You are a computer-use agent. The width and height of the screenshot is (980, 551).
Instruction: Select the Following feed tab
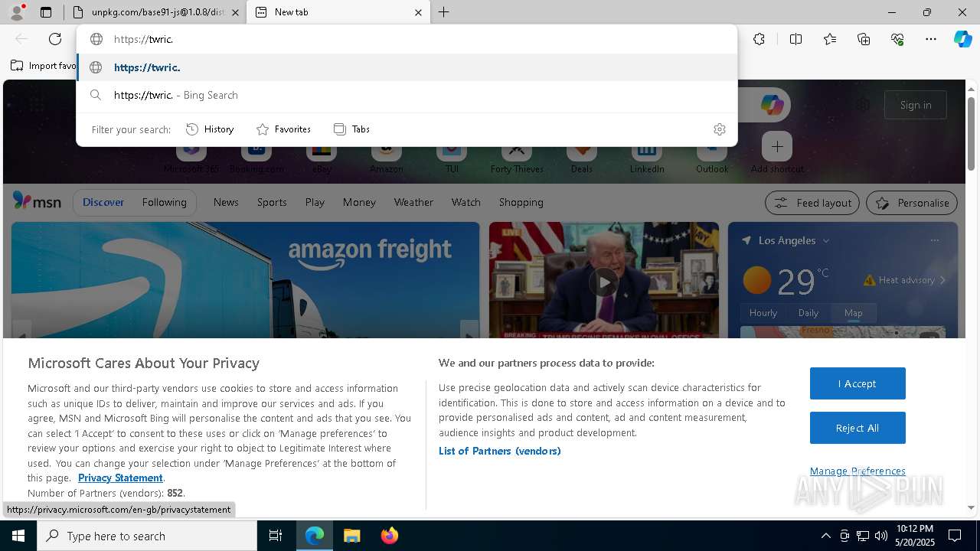[164, 202]
